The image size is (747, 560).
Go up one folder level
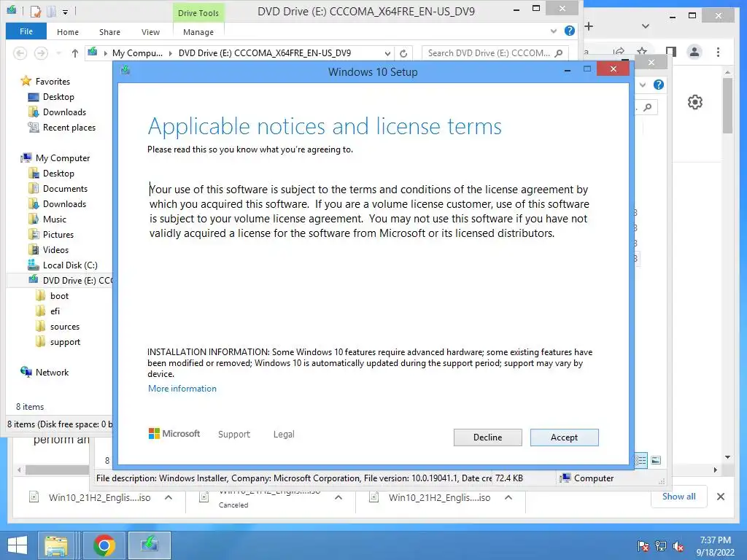pyautogui.click(x=75, y=53)
